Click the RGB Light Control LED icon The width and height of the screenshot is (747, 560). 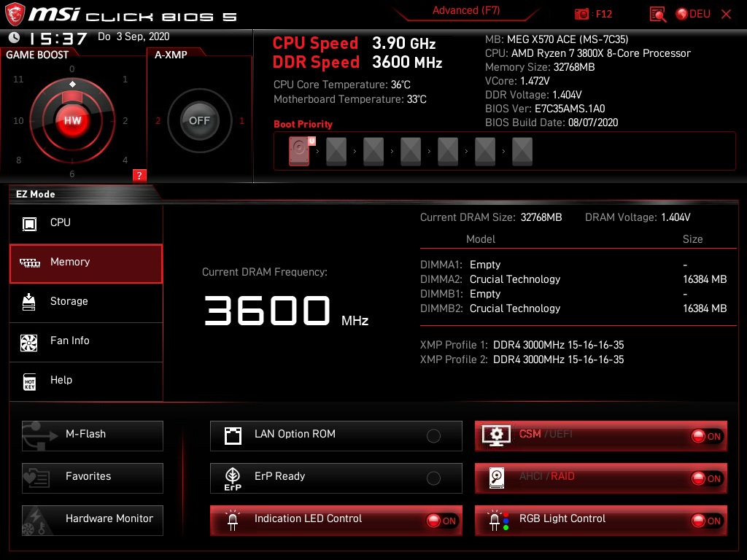[498, 520]
